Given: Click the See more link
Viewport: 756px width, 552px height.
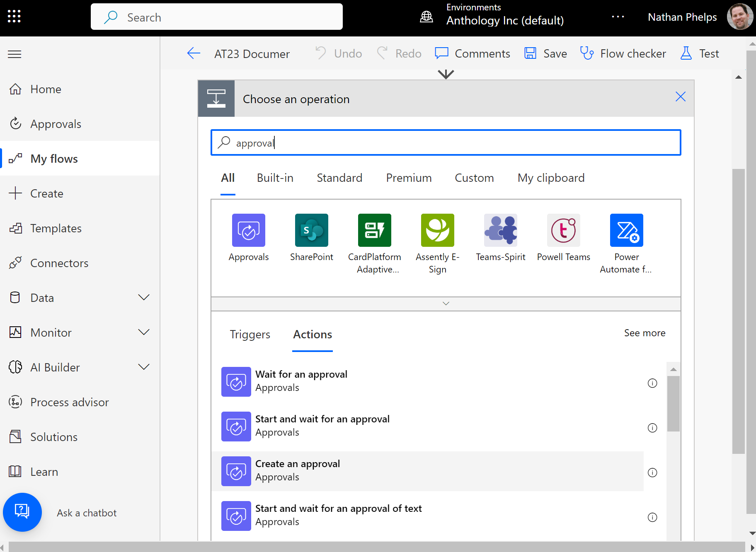Looking at the screenshot, I should (x=645, y=333).
